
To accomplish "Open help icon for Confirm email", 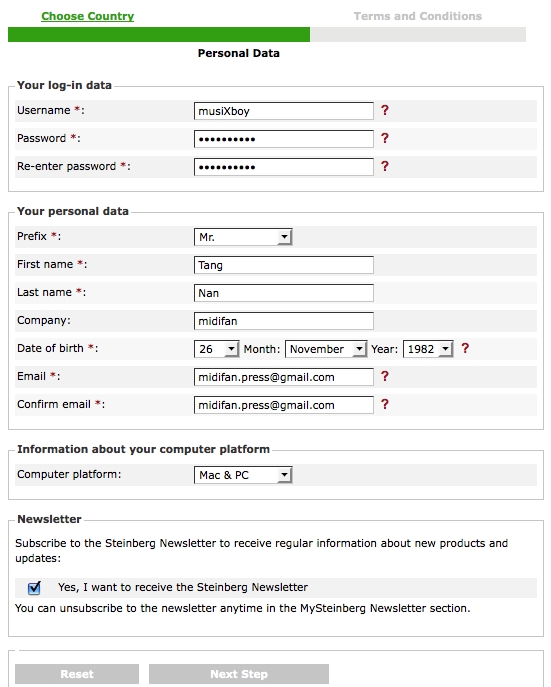I will click(385, 404).
